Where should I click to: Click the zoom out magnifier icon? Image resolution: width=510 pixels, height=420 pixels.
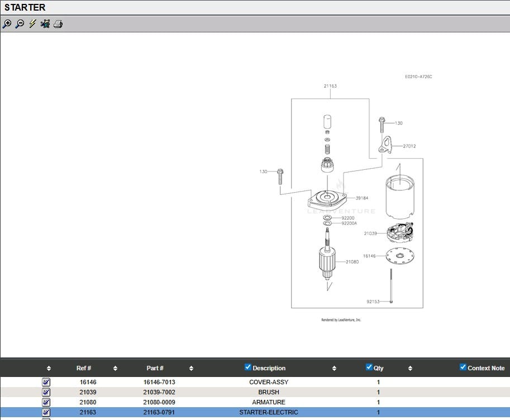20,24
